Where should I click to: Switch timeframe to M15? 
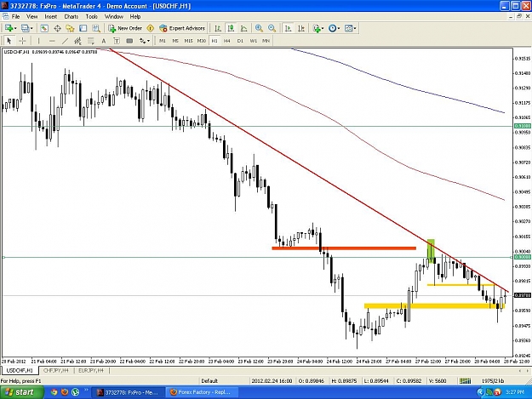tap(188, 41)
